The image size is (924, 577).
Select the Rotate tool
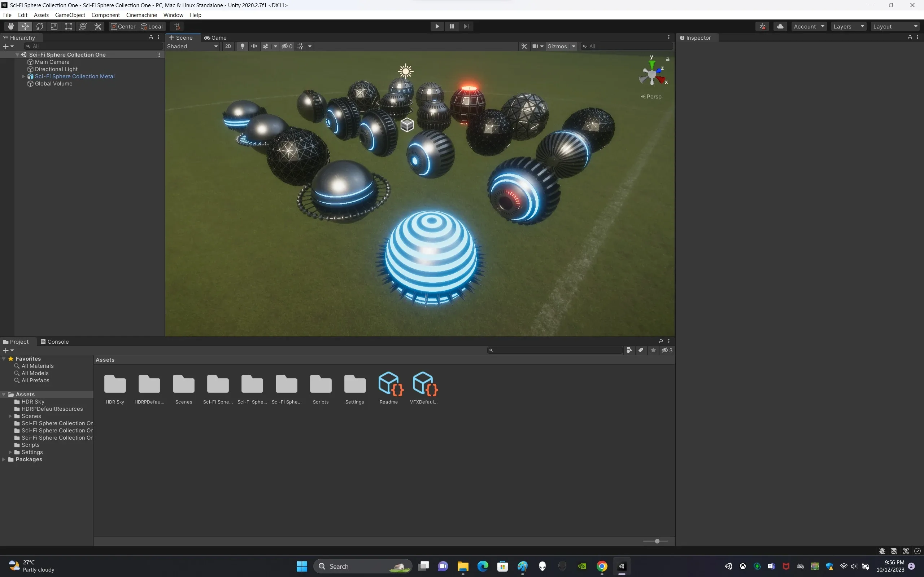pyautogui.click(x=40, y=26)
